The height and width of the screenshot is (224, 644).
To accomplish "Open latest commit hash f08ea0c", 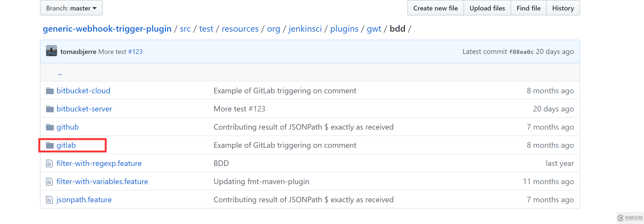I will click(521, 52).
